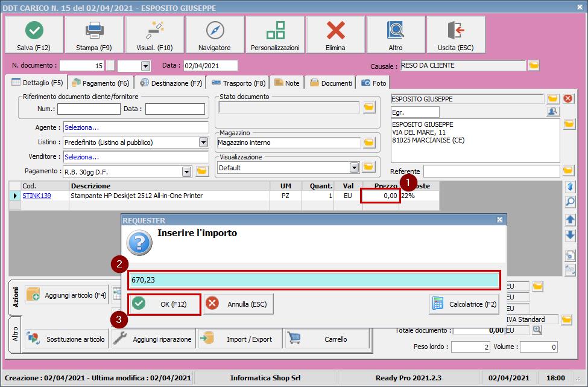This screenshot has height=387, width=588.
Task: Open folder icon beside Magazzino interno
Action: click(x=369, y=142)
